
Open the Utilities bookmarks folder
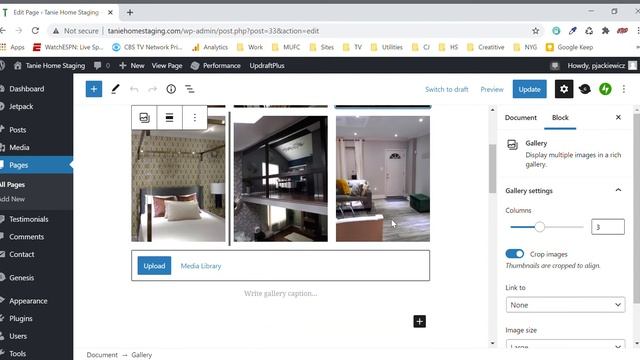(387, 47)
